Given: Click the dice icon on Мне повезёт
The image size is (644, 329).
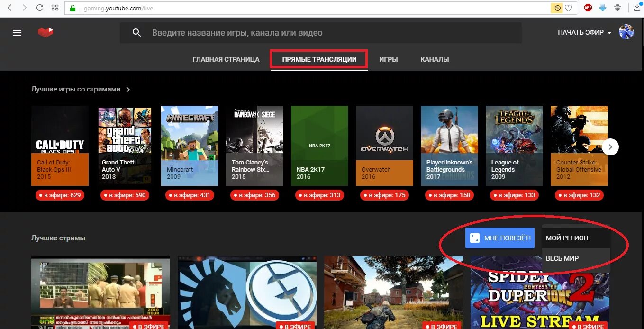Looking at the screenshot, I should click(x=475, y=238).
